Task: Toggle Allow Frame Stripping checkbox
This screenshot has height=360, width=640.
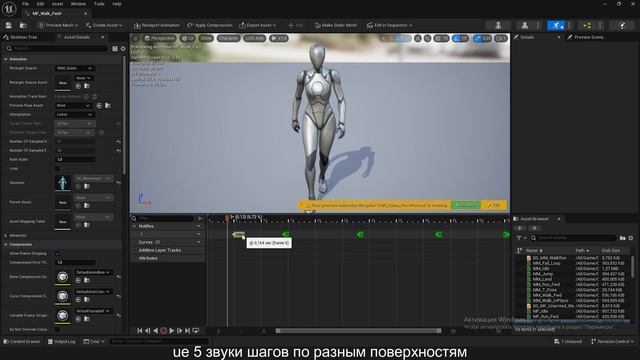Action: point(58,253)
